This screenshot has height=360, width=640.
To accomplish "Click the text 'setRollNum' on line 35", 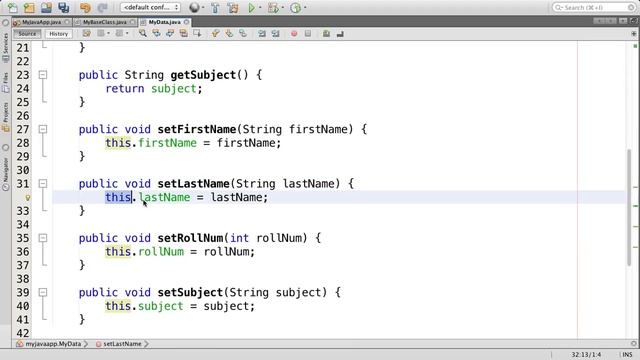I will pos(190,238).
